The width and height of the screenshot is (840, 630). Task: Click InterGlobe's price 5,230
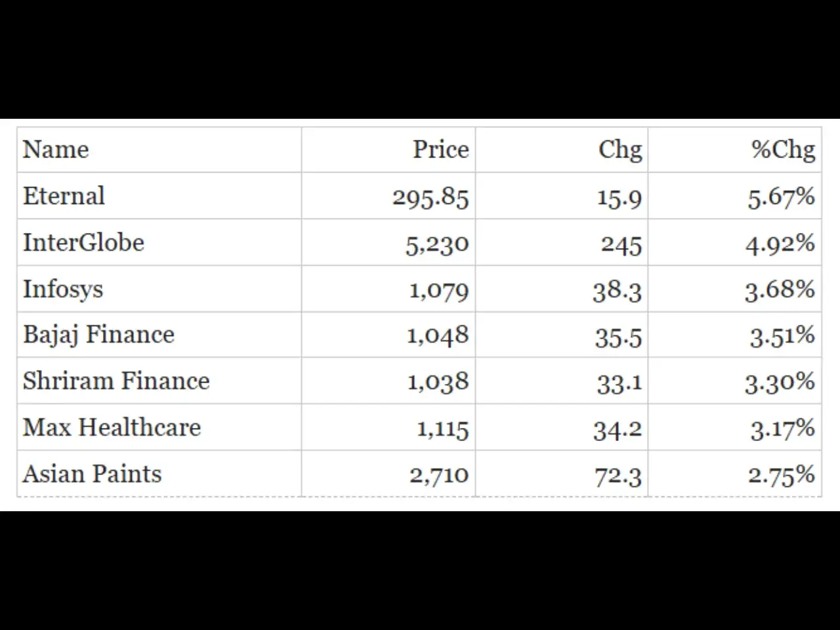pyautogui.click(x=437, y=244)
